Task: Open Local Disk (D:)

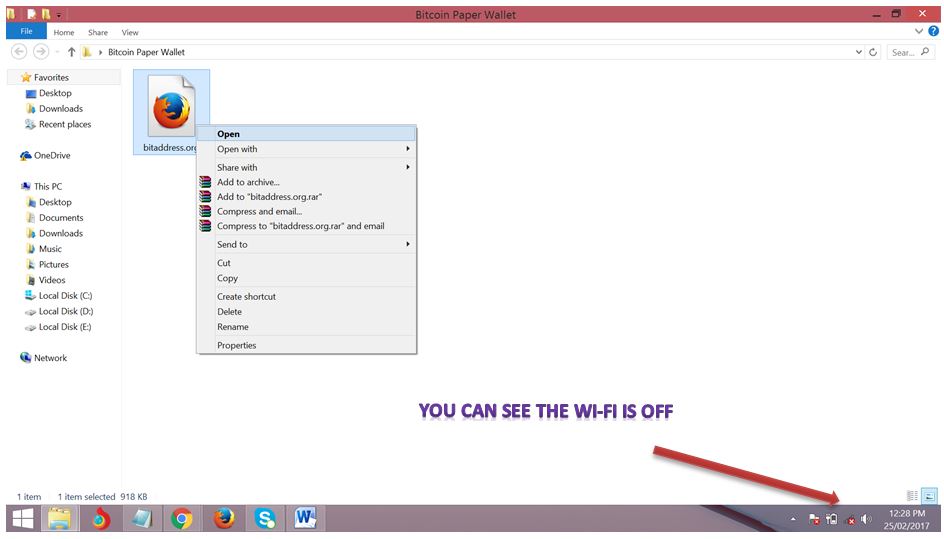Action: click(x=66, y=311)
